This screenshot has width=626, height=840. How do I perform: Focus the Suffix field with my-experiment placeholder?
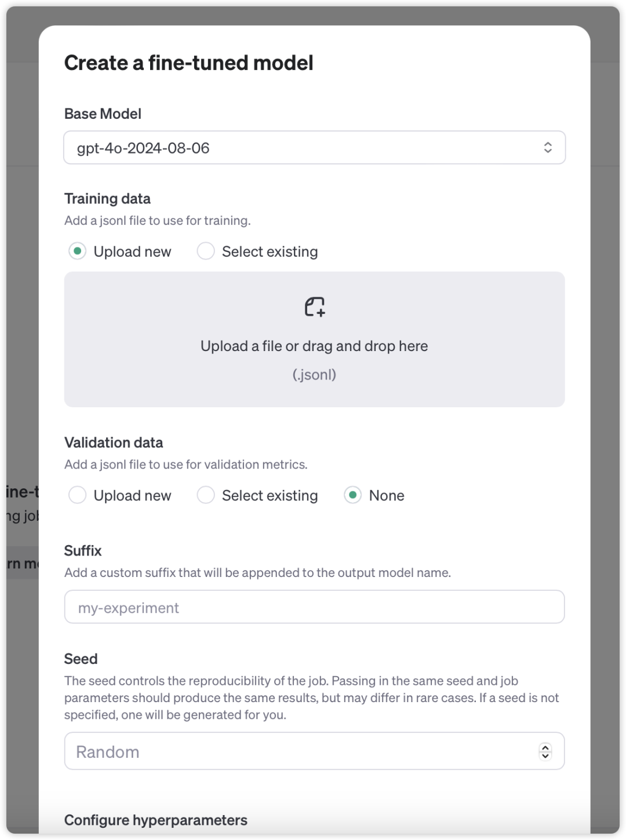[314, 607]
